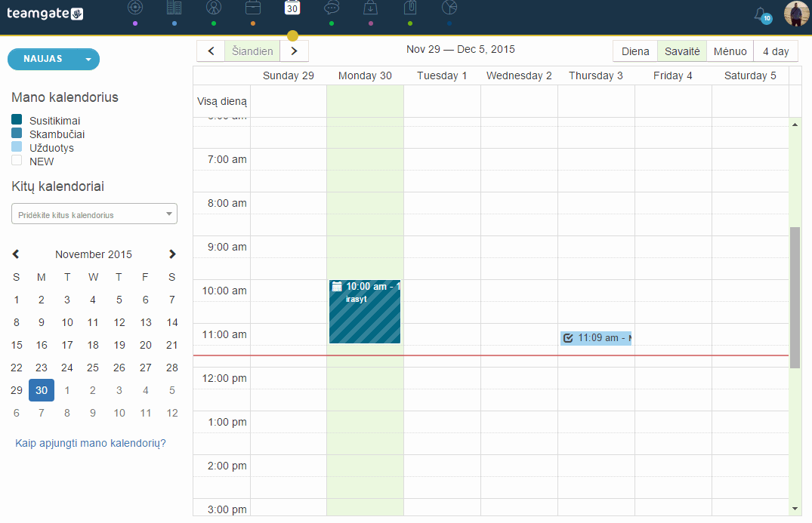The width and height of the screenshot is (812, 523).
Task: Toggle the Užduotys calendar visibility
Action: (x=17, y=147)
